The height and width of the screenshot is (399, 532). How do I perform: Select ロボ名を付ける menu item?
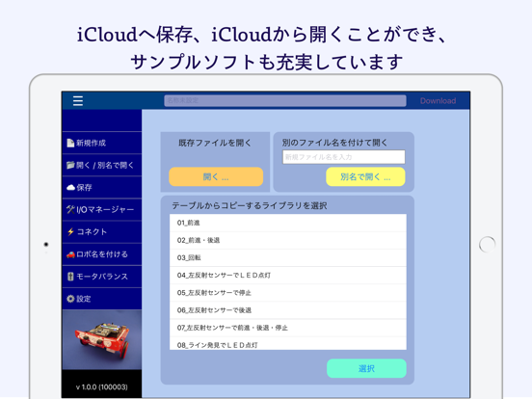[x=102, y=254]
